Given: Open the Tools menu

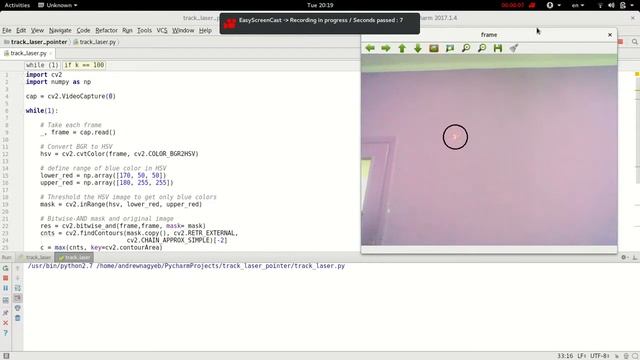Looking at the screenshot, I should (144, 31).
